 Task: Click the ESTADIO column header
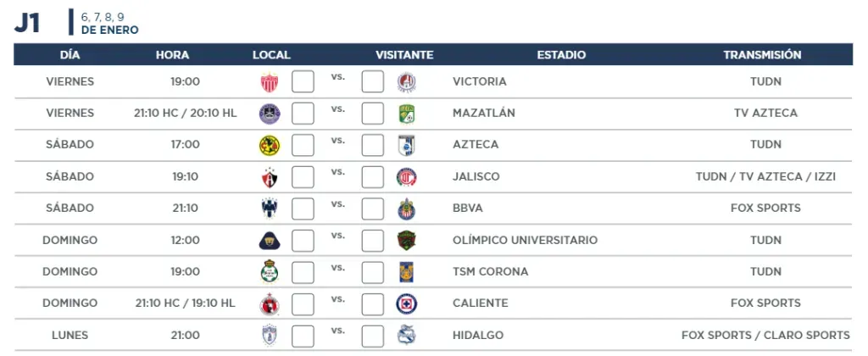click(x=561, y=55)
